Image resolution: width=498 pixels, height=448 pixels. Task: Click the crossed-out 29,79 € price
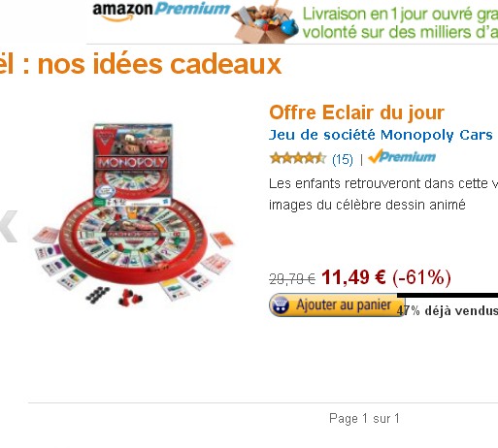coord(292,278)
